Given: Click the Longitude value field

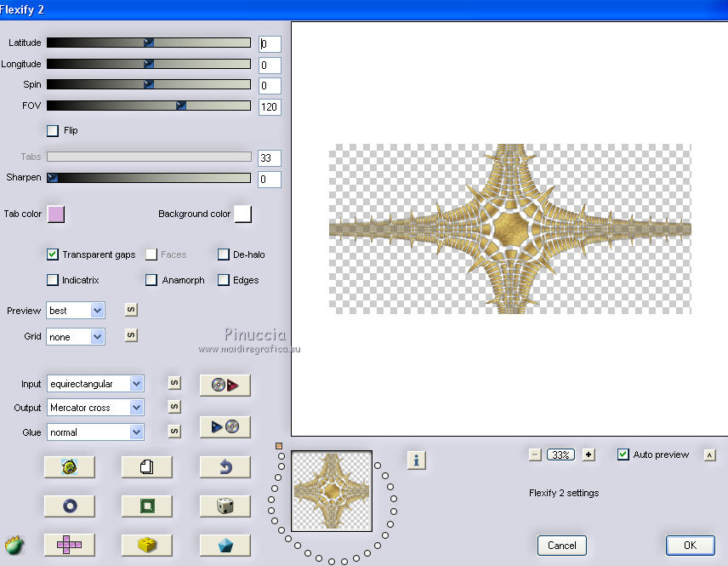Looking at the screenshot, I should (x=270, y=65).
